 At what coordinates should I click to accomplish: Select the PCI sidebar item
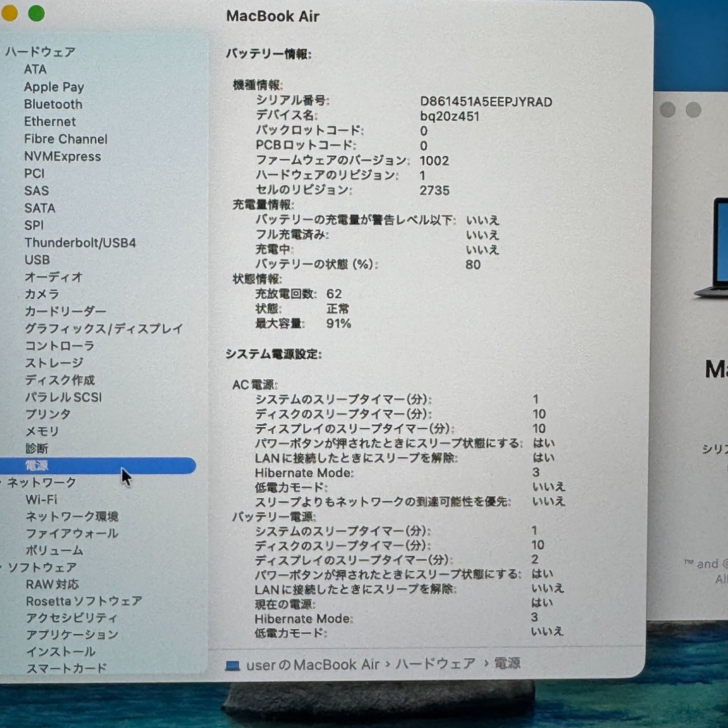[x=34, y=173]
